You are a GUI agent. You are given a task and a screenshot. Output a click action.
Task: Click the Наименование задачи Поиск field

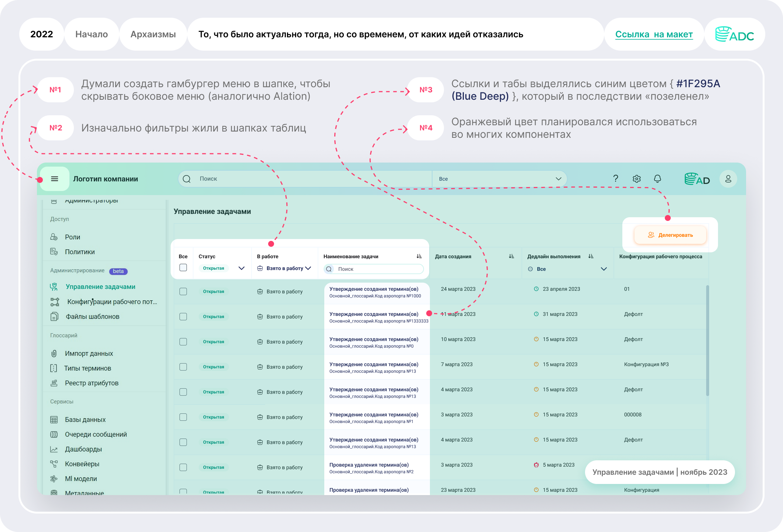(x=374, y=269)
